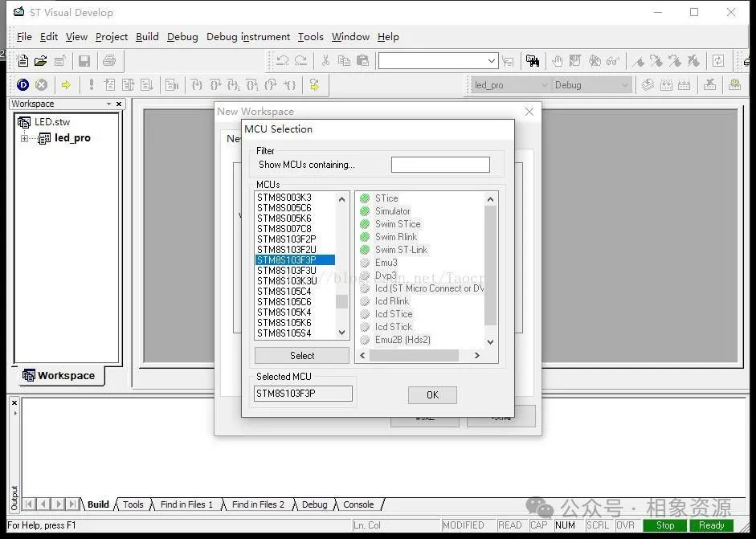Screen dimensions: 756x539
Task: Click the Find in Files binoculars icon
Action: pos(533,61)
